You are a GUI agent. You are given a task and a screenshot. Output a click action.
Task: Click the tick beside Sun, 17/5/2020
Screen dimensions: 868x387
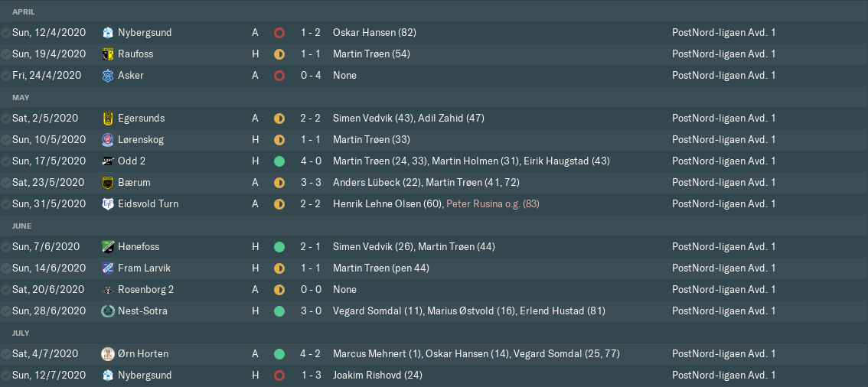tap(6, 161)
